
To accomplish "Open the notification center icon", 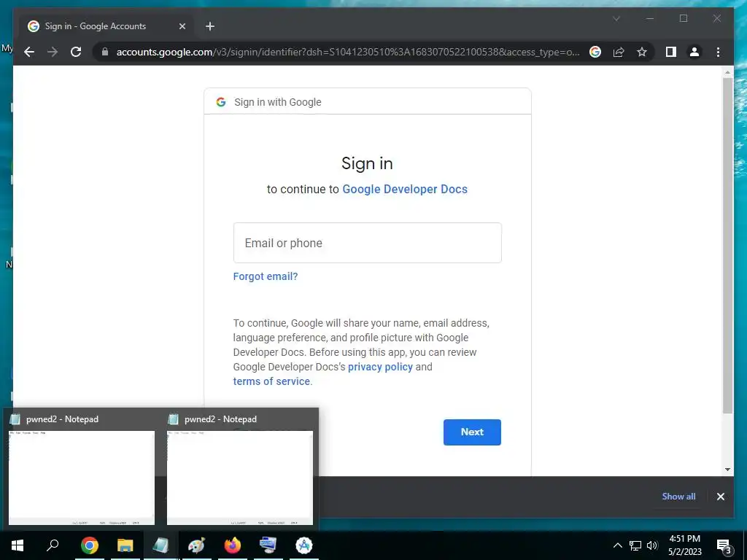I will coord(724,546).
